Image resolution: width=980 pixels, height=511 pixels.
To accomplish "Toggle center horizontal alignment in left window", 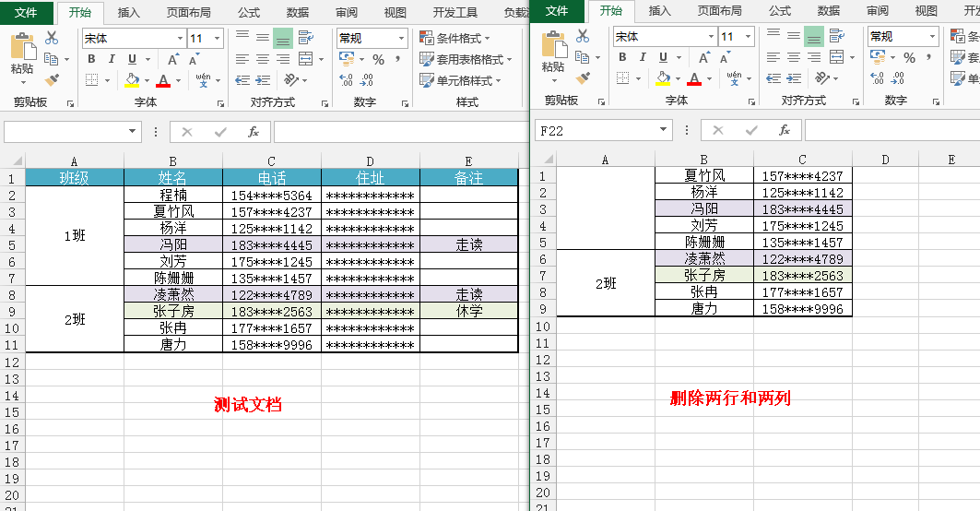I will point(263,59).
